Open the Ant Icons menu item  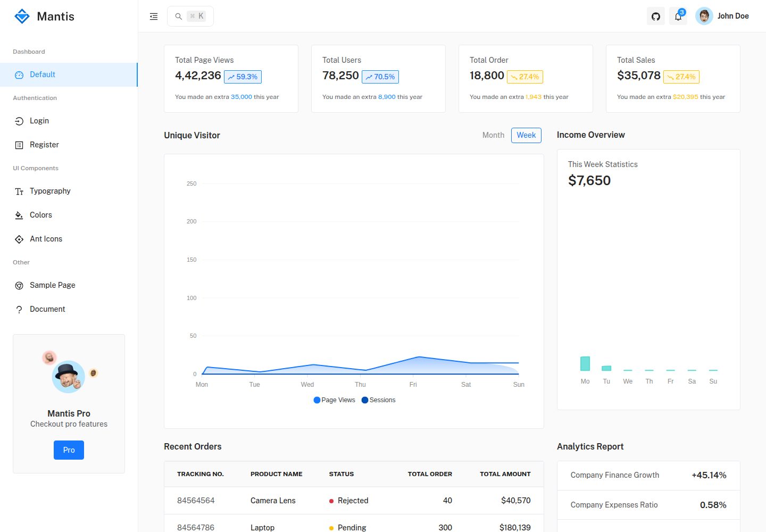pyautogui.click(x=69, y=239)
